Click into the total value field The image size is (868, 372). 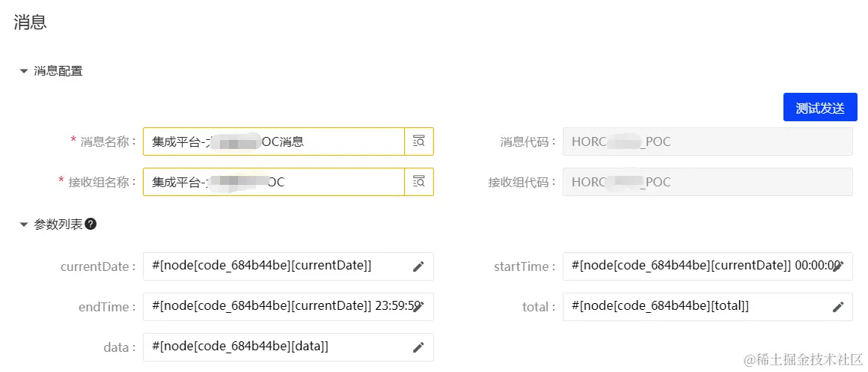click(x=707, y=307)
